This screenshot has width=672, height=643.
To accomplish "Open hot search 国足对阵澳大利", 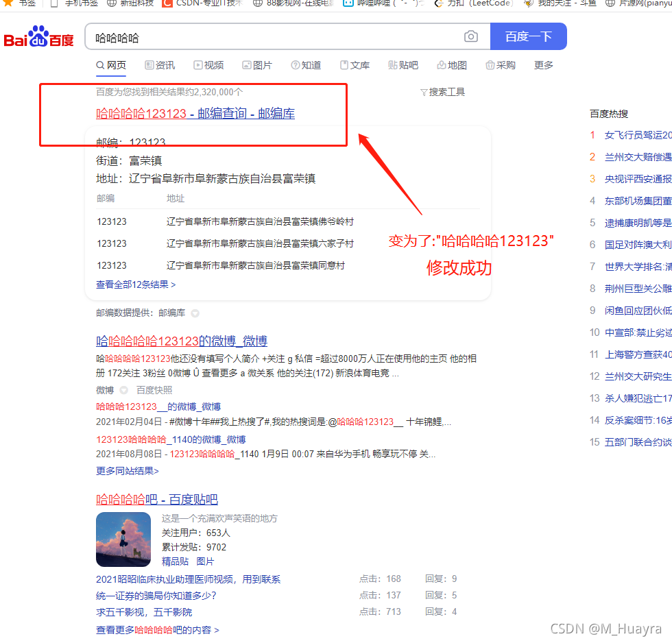I will tap(638, 245).
